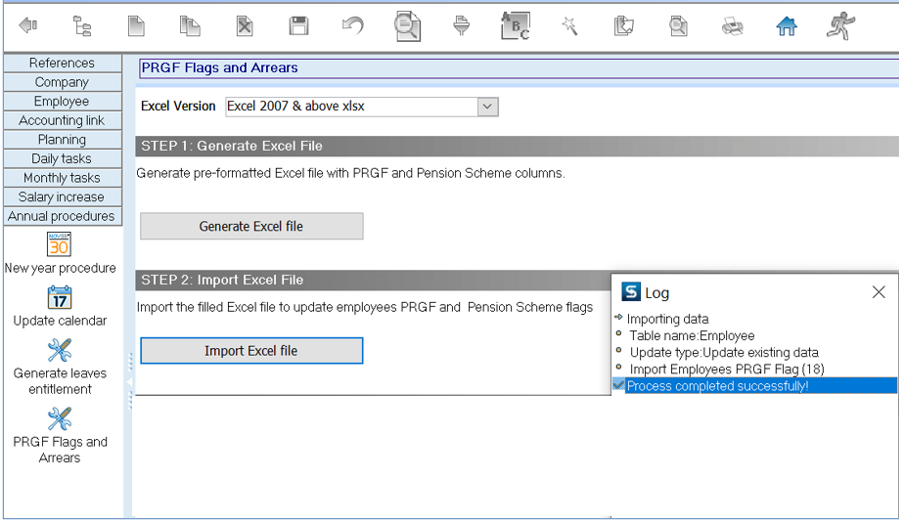
Task: Open Generate leaves entitlement tool
Action: tap(59, 351)
